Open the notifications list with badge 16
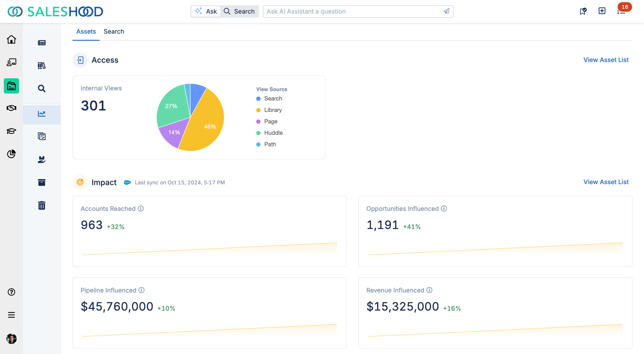 (621, 12)
